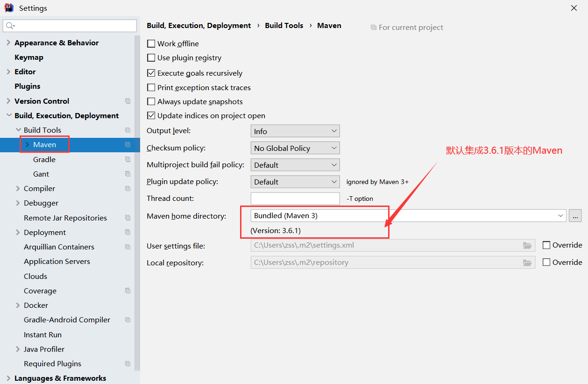Screen dimensions: 588x384
Task: Click the search magnifier icon in settings
Action: coord(10,26)
